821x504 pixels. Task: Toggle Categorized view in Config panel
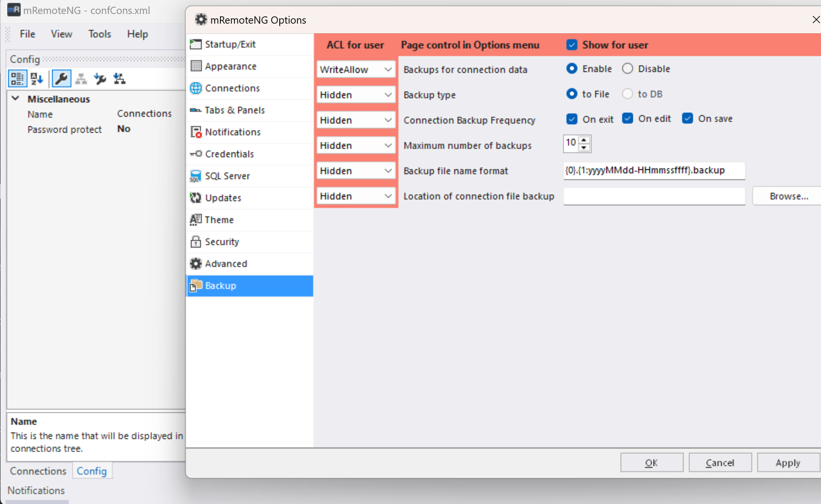pos(17,79)
